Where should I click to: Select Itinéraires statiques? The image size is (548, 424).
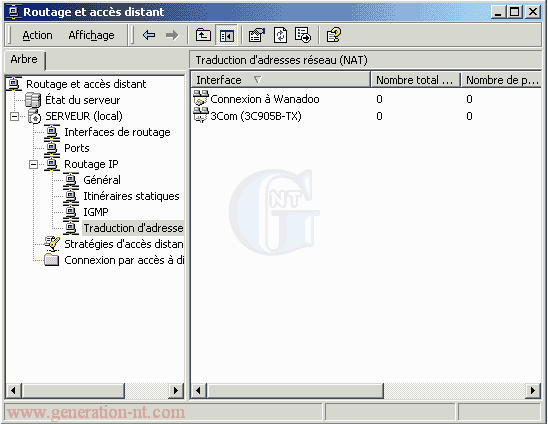tap(131, 196)
